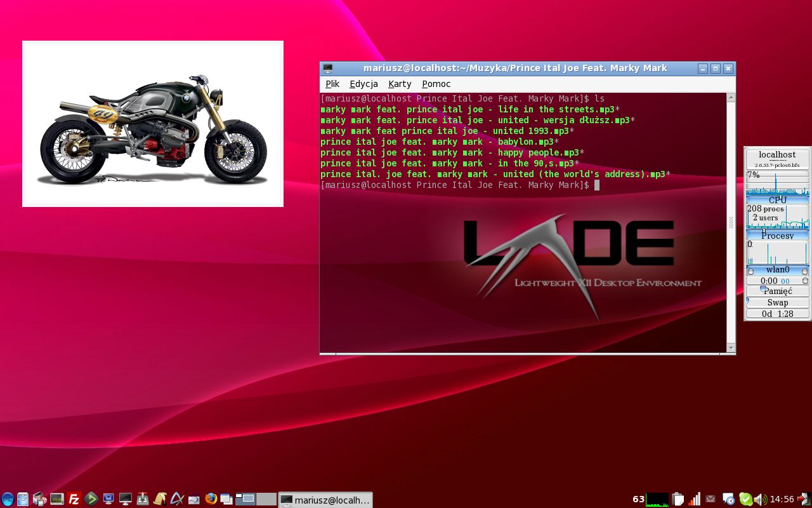Click the mail notification tray icon
The image size is (812, 508).
pyautogui.click(x=710, y=499)
